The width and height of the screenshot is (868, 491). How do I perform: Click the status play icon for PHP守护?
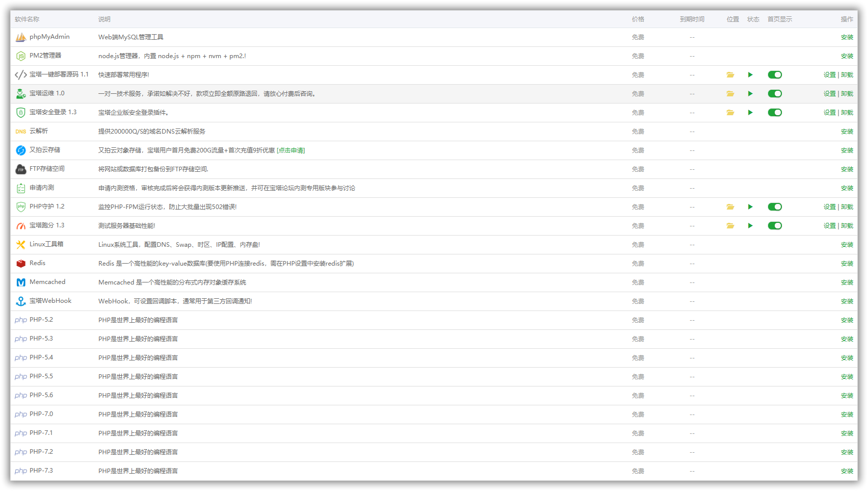pyautogui.click(x=750, y=207)
